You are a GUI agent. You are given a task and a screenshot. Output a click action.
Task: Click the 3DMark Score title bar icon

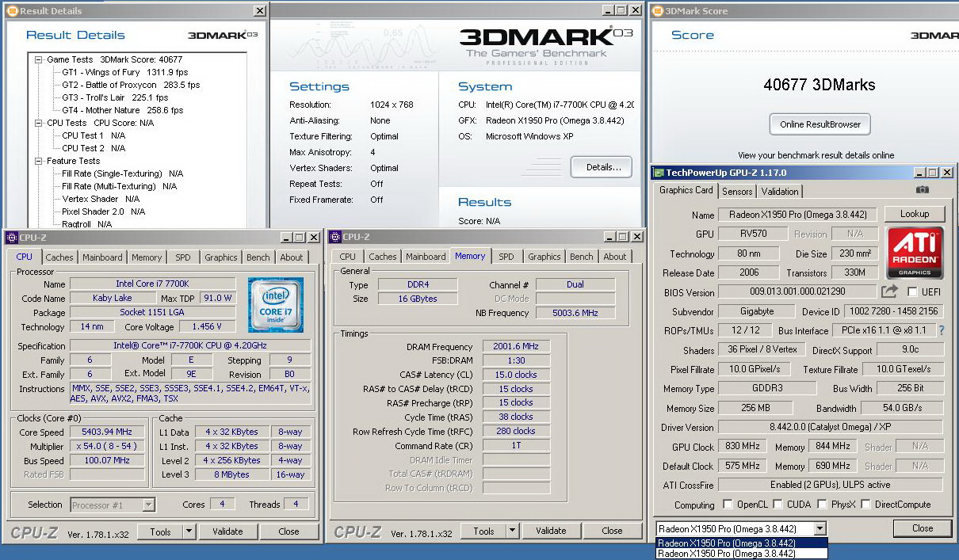tap(657, 11)
